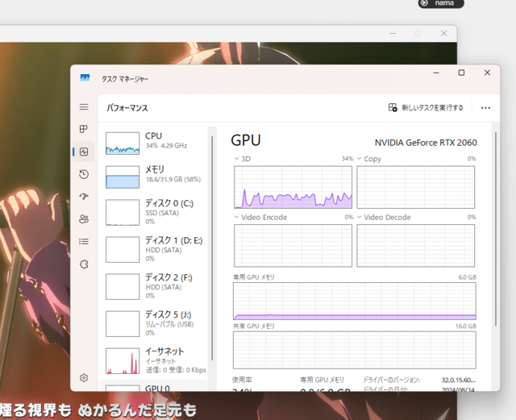Open the three-dot more options menu
The image size is (516, 420).
(x=485, y=107)
